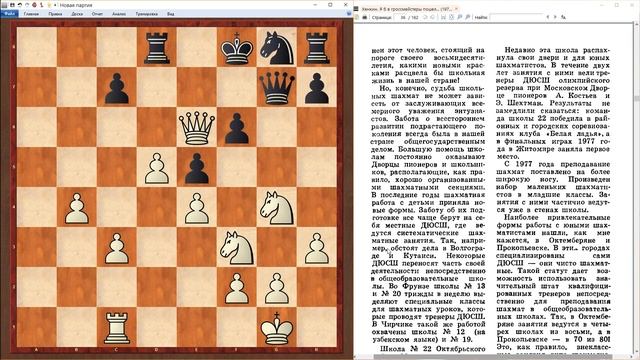
Task: Click the empty e7 square on board
Action: (197, 88)
